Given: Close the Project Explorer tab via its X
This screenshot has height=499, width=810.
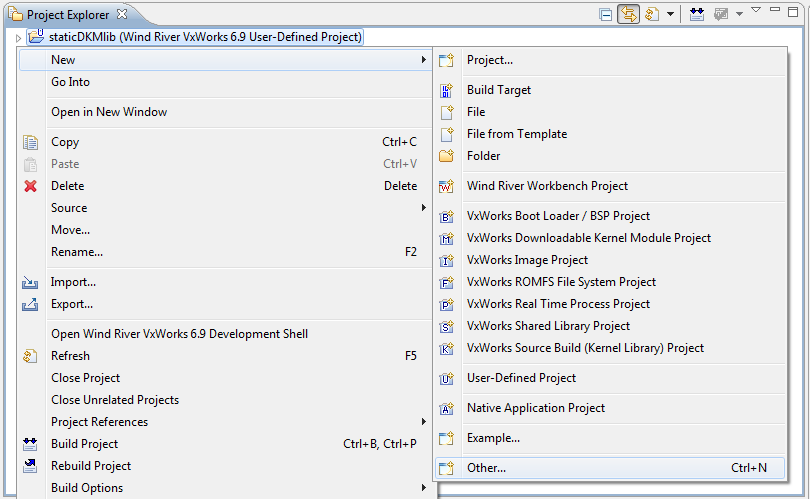Looking at the screenshot, I should click(x=122, y=14).
